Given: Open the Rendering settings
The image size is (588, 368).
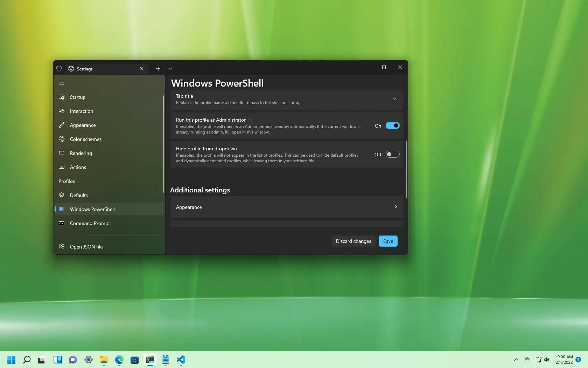Looking at the screenshot, I should tap(81, 153).
